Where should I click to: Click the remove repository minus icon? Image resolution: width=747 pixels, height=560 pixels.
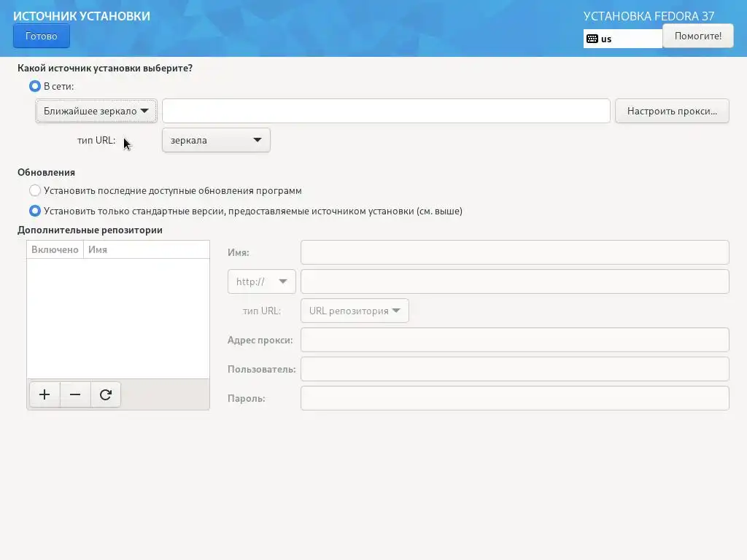pyautogui.click(x=75, y=394)
